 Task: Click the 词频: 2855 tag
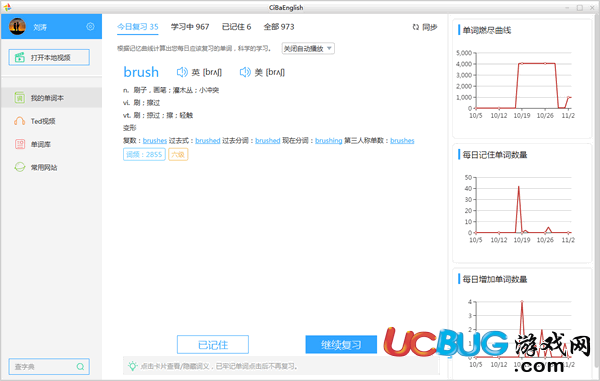click(144, 154)
